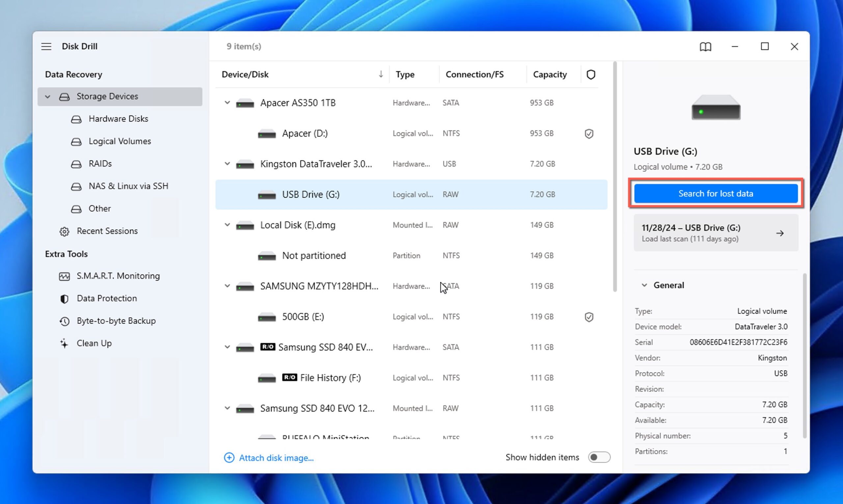
Task: Open NAS & Linux via SSH section
Action: coord(128,186)
